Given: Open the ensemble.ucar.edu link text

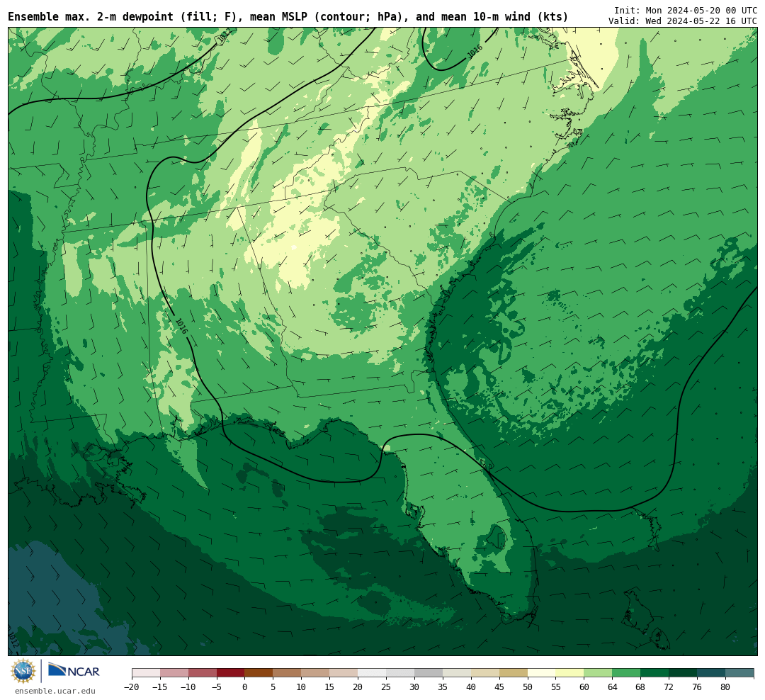Looking at the screenshot, I should tap(55, 691).
